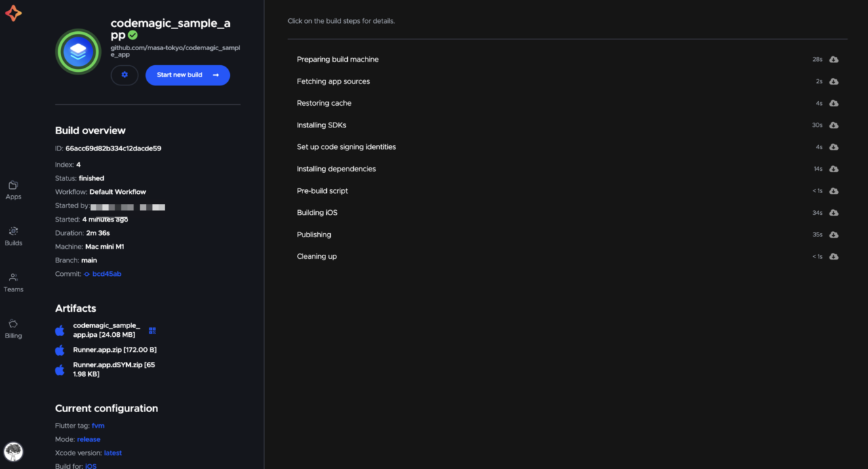This screenshot has height=469, width=868.
Task: Click the verified checkmark beside app name
Action: pos(133,35)
